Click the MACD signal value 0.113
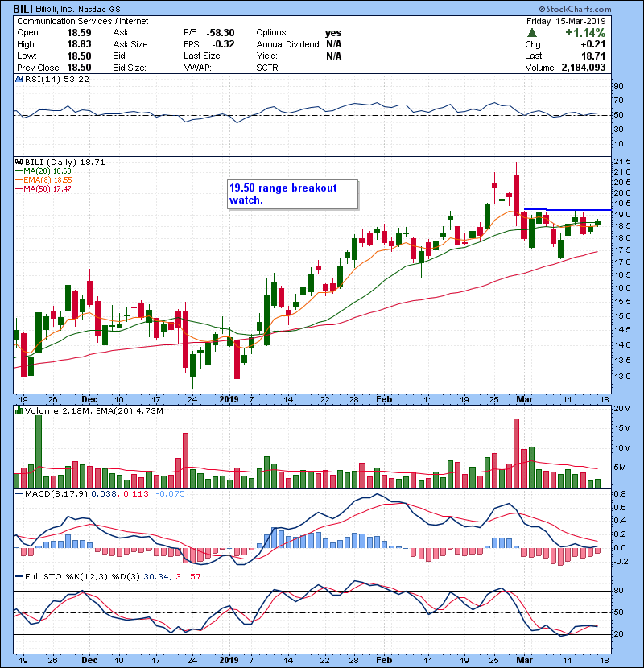644x668 pixels. [x=136, y=494]
